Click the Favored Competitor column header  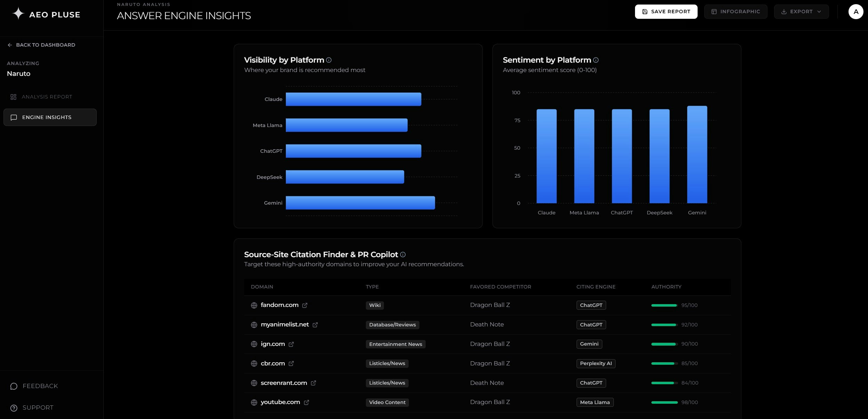500,287
